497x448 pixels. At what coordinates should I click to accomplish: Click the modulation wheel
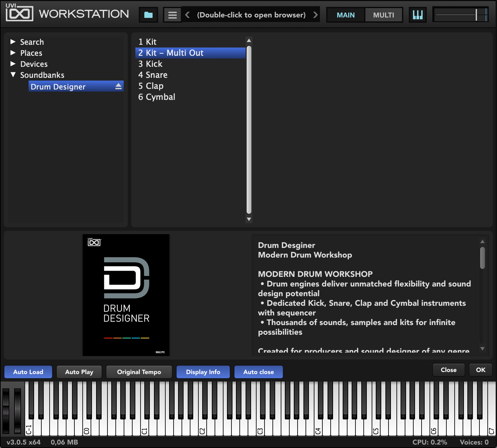click(17, 411)
